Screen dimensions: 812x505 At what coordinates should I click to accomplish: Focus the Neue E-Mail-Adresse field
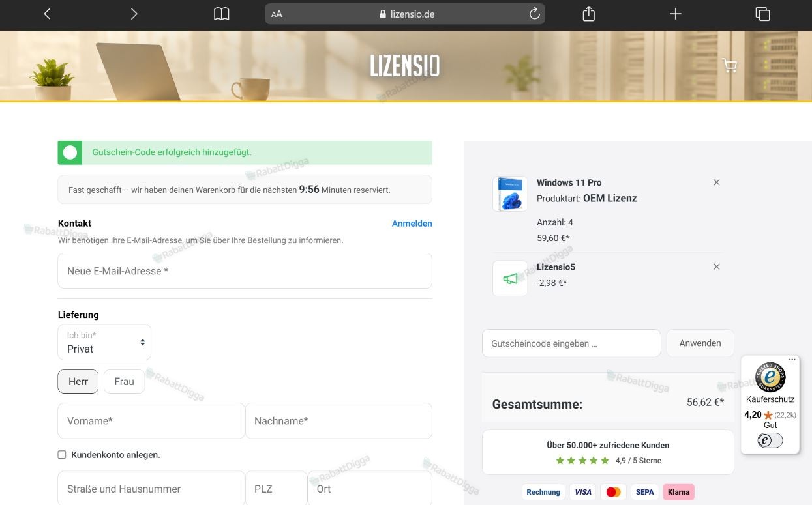click(245, 270)
